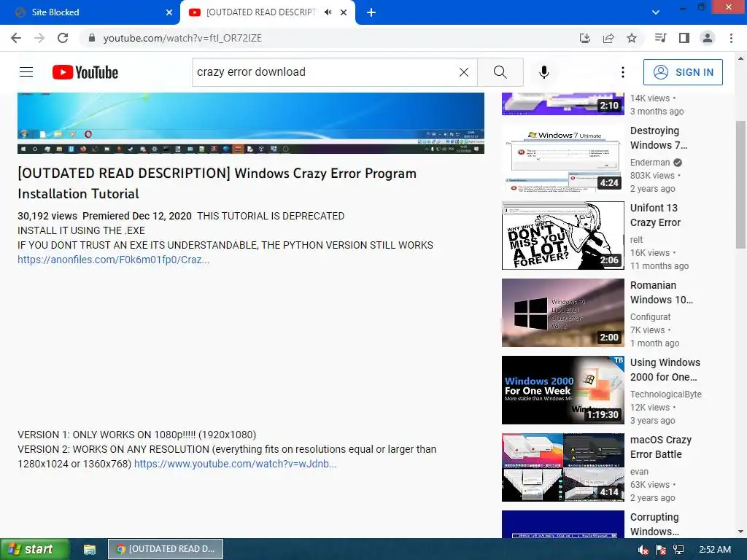Open the Chrome profile avatar
The height and width of the screenshot is (560, 747).
(x=708, y=38)
